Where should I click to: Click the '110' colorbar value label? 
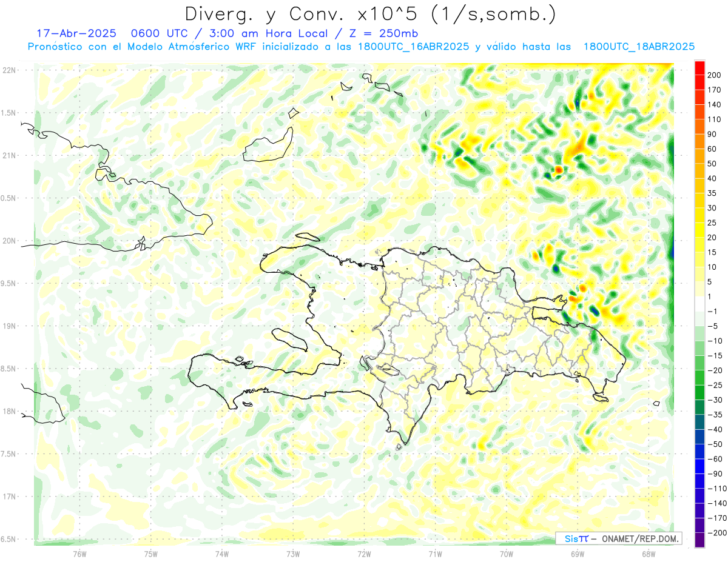pyautogui.click(x=715, y=119)
